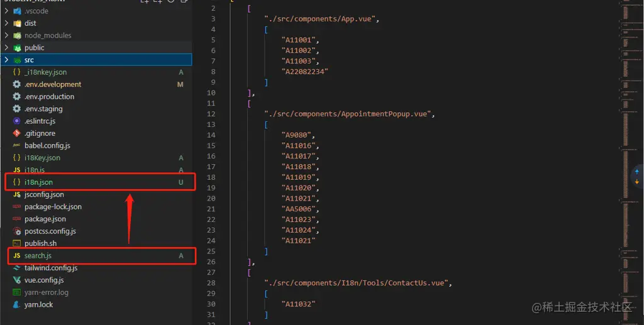The image size is (644, 325).
Task: Click the npm icon of package-lock.json
Action: [x=17, y=206]
